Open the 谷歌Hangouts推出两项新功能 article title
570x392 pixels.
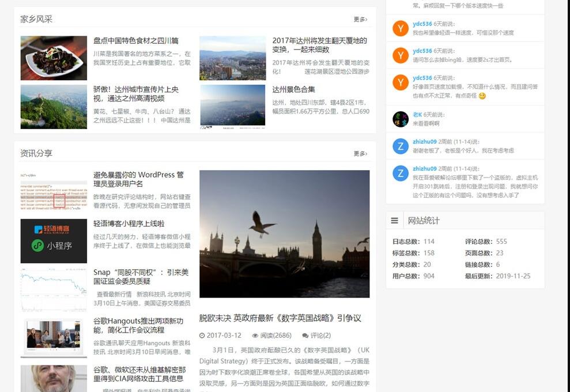pyautogui.click(x=138, y=325)
